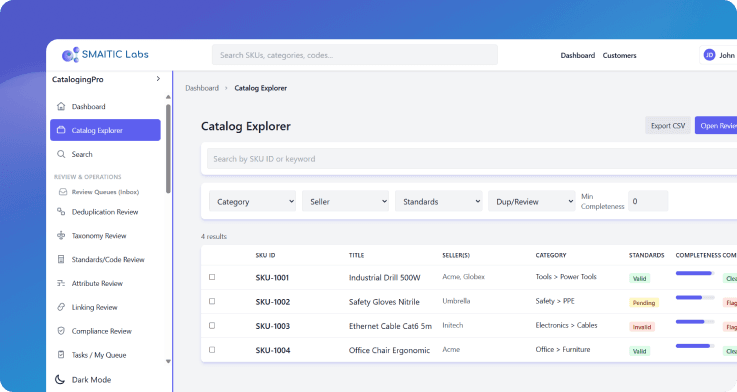
Task: Click completeness bar for SKU-1003
Action: (695, 321)
